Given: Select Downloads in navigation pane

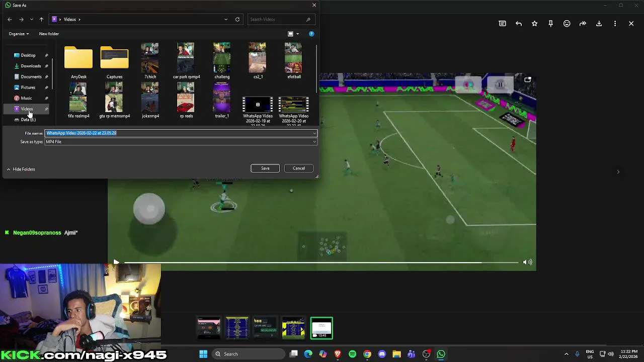Looking at the screenshot, I should [x=31, y=66].
